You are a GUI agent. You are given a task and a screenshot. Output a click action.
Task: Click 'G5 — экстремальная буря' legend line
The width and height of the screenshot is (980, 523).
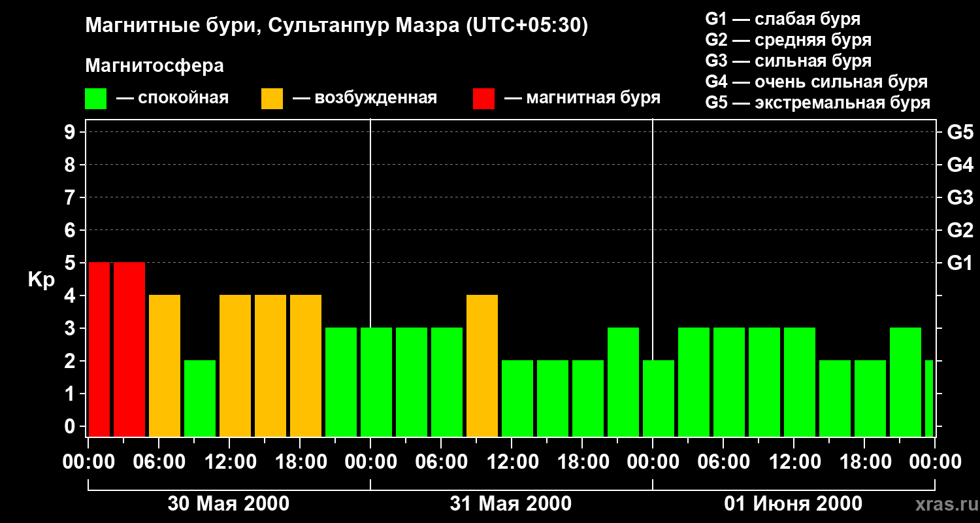tap(818, 103)
